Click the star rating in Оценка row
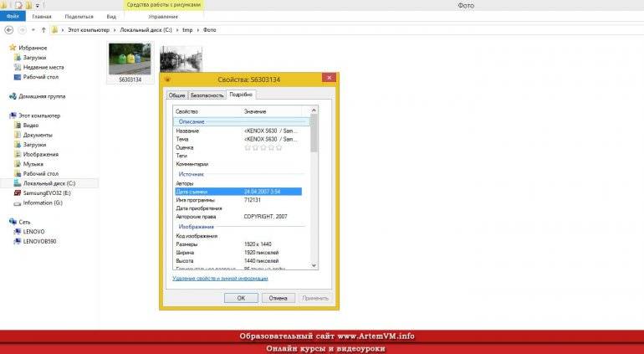 (263, 147)
